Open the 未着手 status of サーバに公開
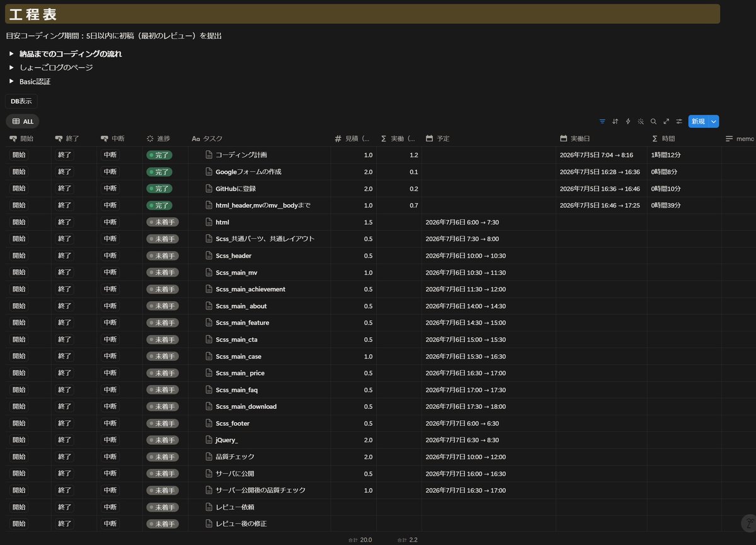Screen dimensions: 756x545 point(163,473)
